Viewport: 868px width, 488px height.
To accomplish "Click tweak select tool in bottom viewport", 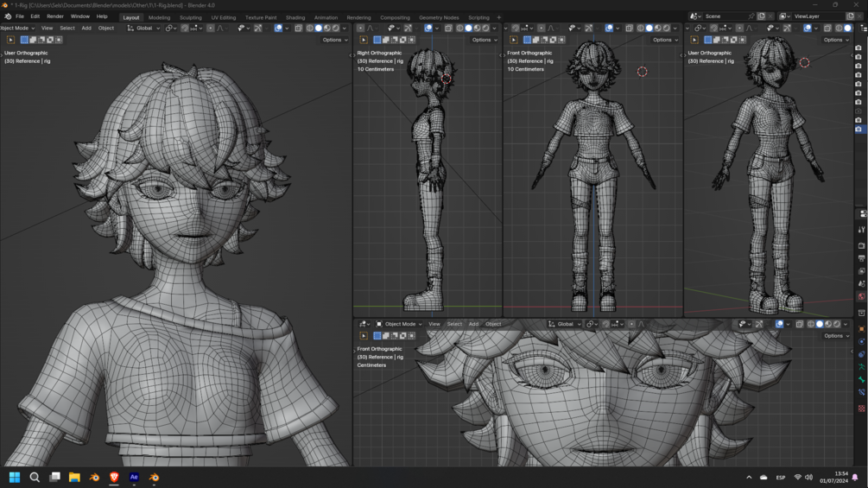I will pos(364,336).
